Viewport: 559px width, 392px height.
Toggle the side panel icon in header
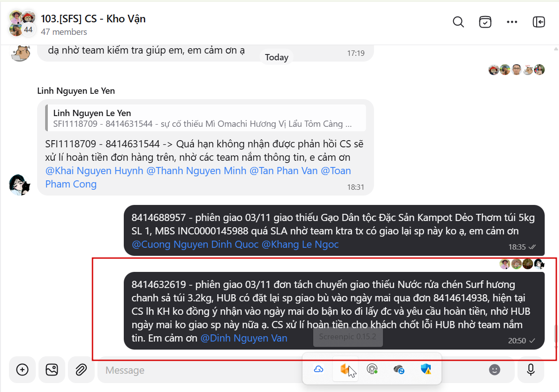(539, 22)
